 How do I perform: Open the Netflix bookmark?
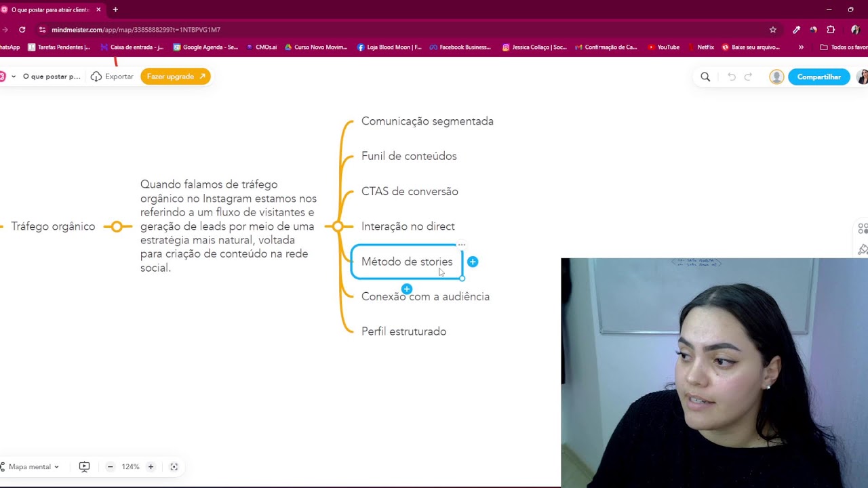pyautogui.click(x=701, y=47)
